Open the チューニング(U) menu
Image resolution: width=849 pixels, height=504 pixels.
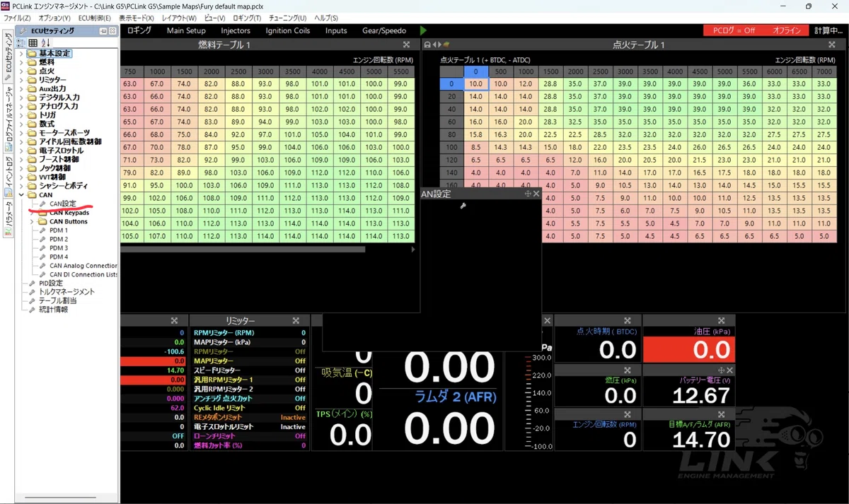point(287,18)
